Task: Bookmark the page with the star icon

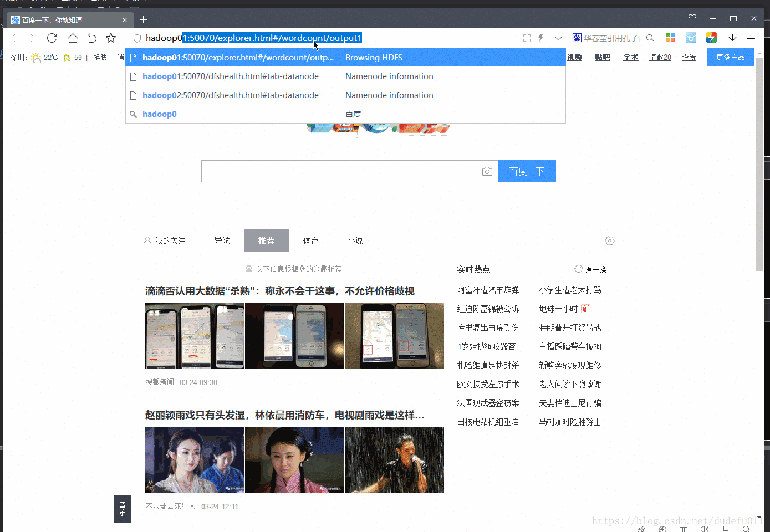Action: tap(111, 38)
